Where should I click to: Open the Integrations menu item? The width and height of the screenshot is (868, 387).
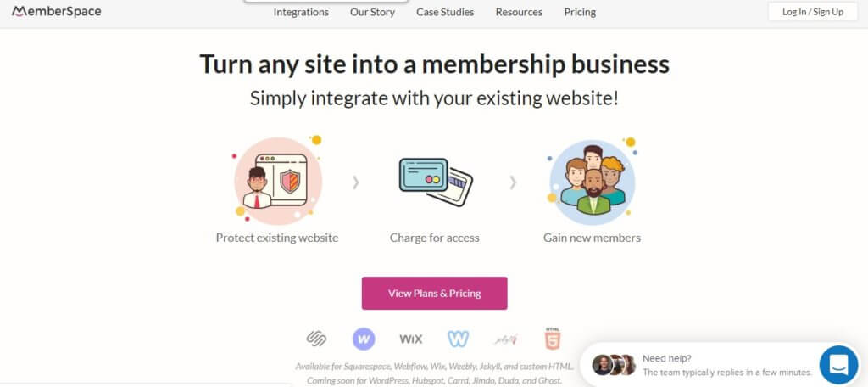(x=301, y=12)
